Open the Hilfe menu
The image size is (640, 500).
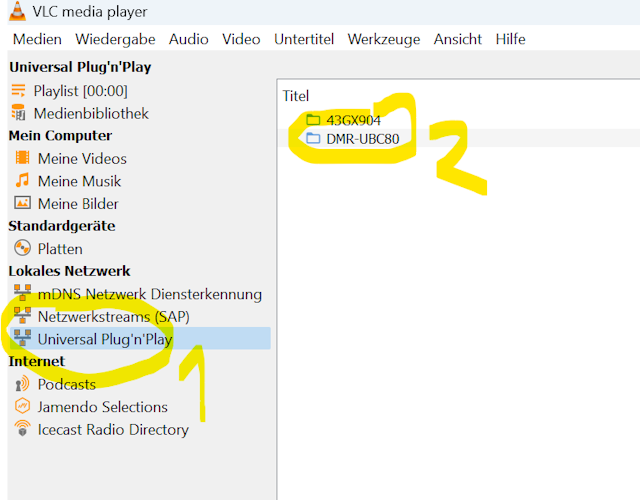[x=510, y=39]
